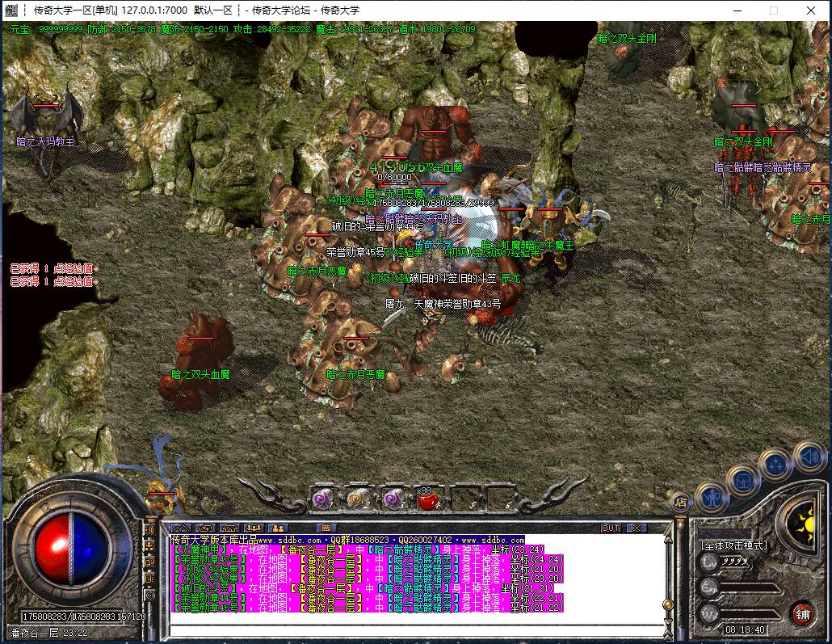Image resolution: width=832 pixels, height=644 pixels.
Task: Click the Lv level orb
Action: [709, 562]
